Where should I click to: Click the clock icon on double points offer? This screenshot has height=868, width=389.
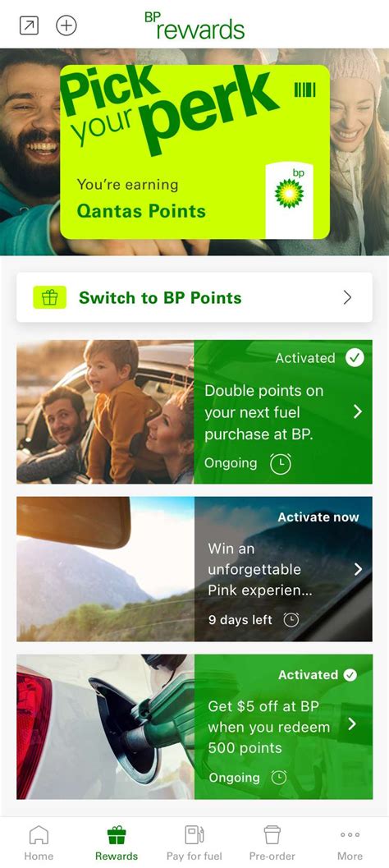coord(281,463)
